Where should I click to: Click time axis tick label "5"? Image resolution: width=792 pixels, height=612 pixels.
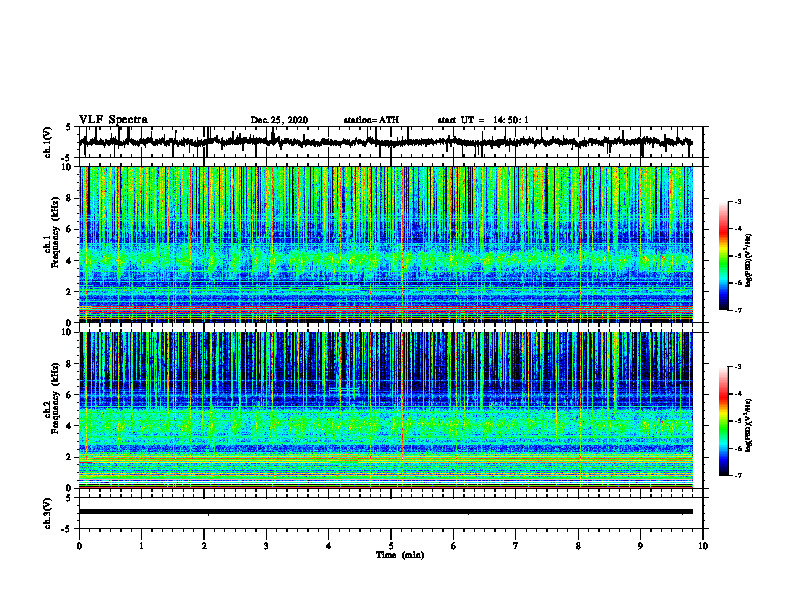click(x=391, y=546)
